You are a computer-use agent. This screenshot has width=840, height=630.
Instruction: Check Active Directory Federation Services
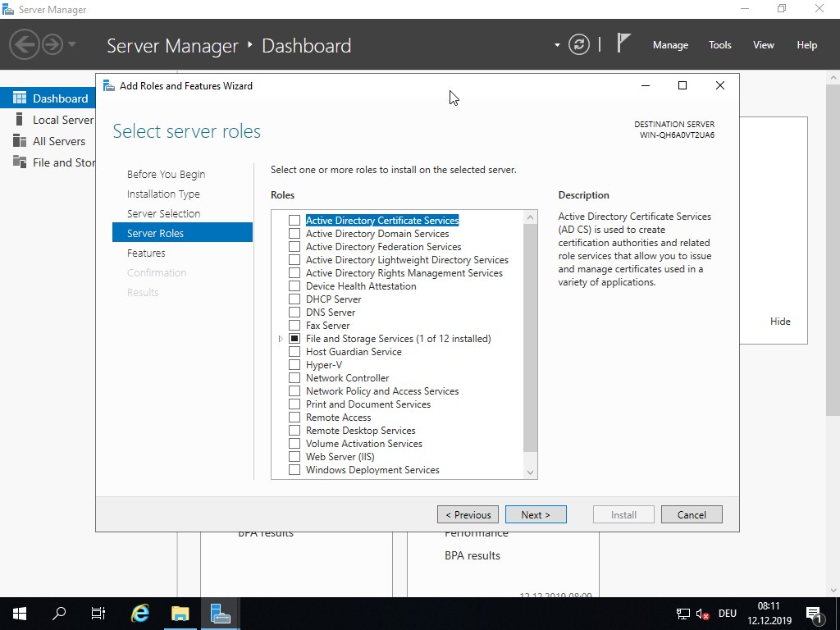pyautogui.click(x=294, y=246)
